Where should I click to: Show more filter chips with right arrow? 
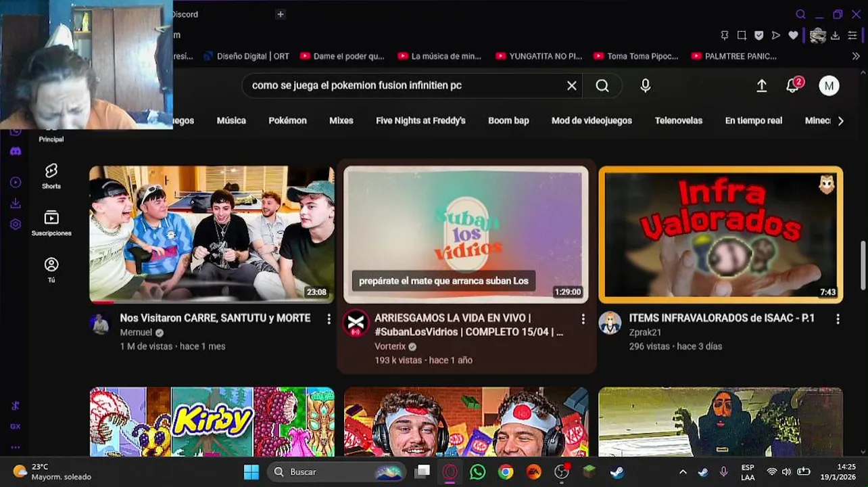point(840,121)
